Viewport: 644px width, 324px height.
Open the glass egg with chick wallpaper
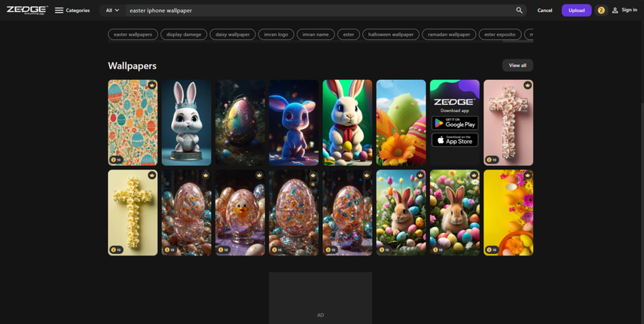pos(240,212)
